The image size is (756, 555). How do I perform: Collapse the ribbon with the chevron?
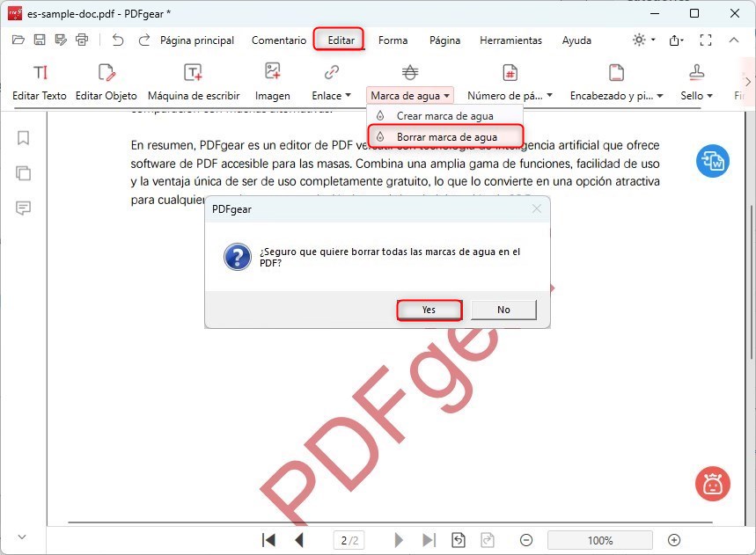(x=734, y=40)
